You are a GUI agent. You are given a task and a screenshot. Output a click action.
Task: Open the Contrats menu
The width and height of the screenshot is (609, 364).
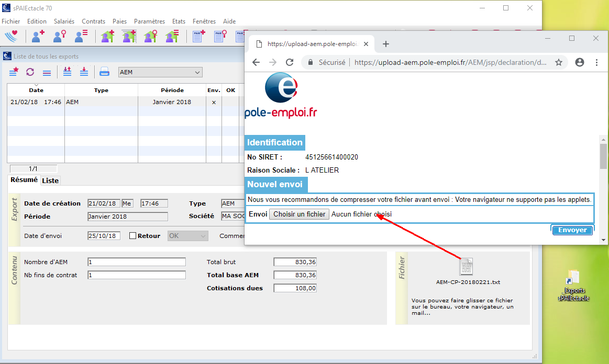coord(94,21)
